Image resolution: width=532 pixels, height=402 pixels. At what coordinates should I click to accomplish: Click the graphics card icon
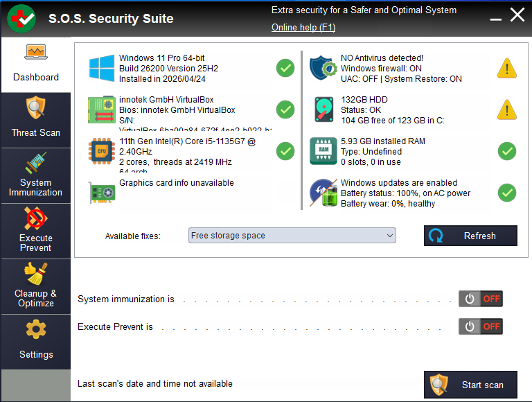pyautogui.click(x=102, y=193)
